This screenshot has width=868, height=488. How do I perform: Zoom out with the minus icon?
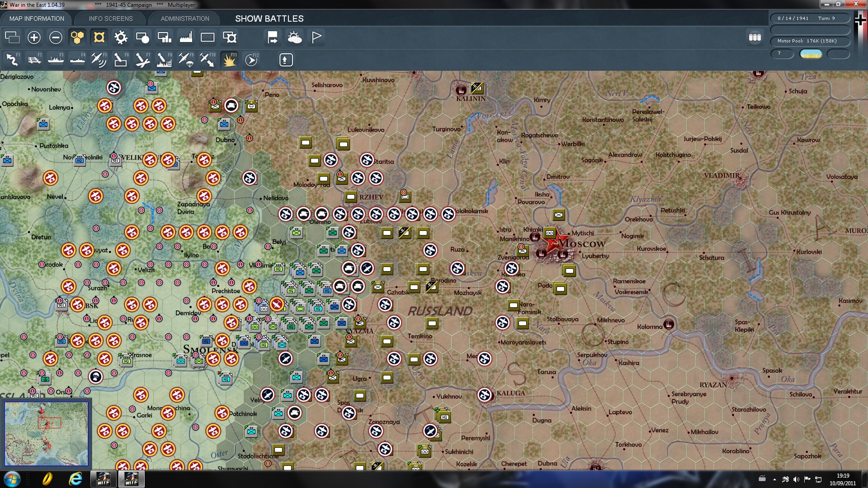pos(56,38)
